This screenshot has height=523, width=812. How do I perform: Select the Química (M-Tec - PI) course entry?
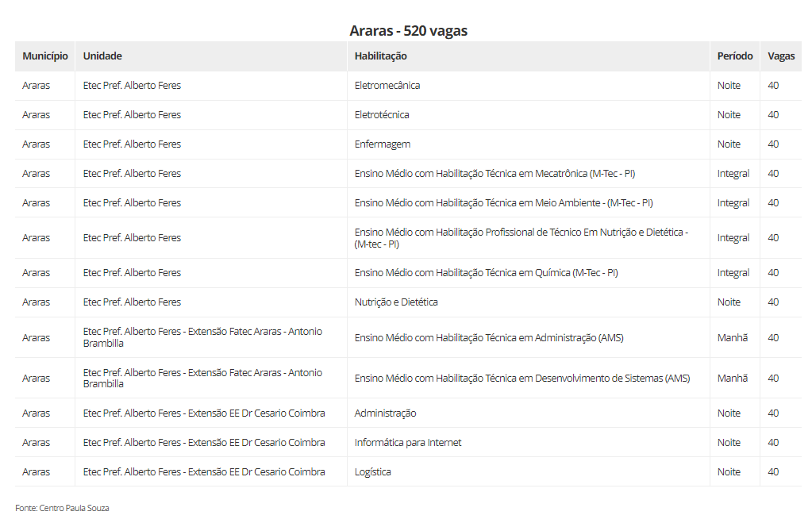click(x=486, y=273)
